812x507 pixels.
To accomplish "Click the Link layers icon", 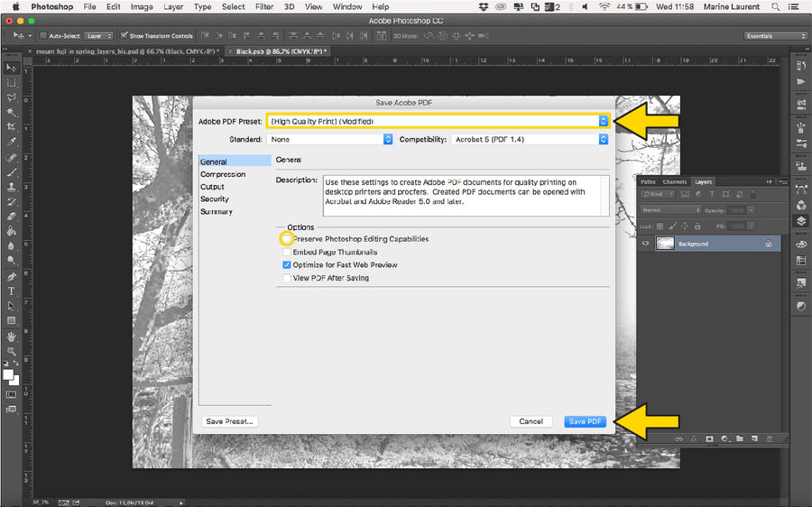I will [678, 438].
